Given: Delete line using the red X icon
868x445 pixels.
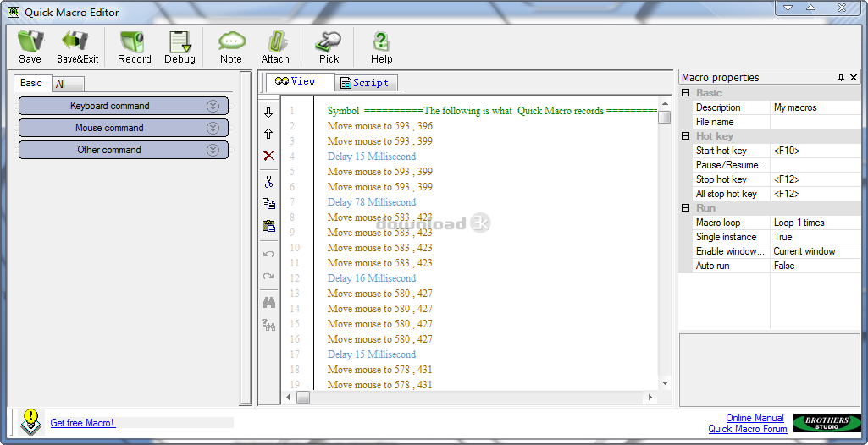Looking at the screenshot, I should coord(268,156).
